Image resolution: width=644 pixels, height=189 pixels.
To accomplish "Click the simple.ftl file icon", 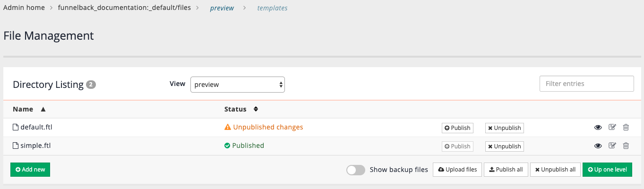I will point(16,146).
